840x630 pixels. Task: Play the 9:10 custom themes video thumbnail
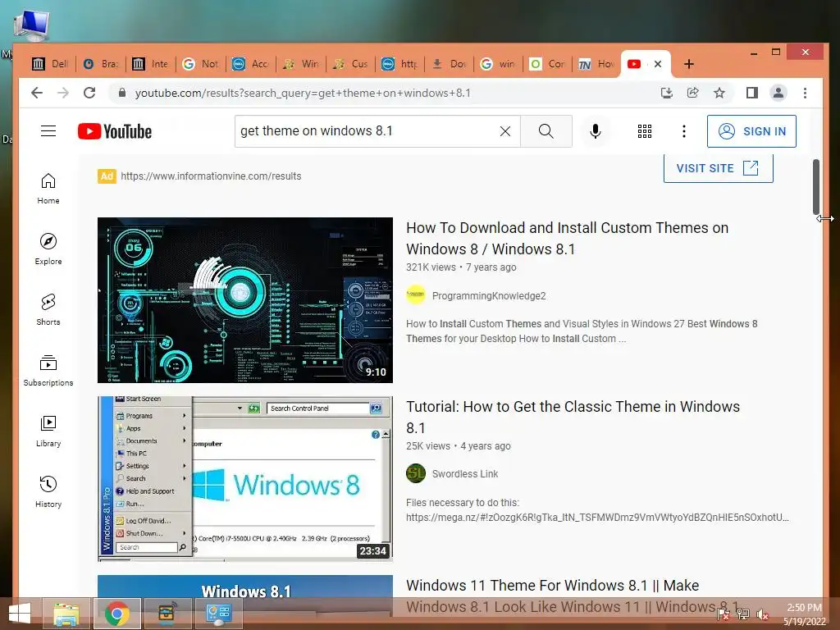point(244,300)
